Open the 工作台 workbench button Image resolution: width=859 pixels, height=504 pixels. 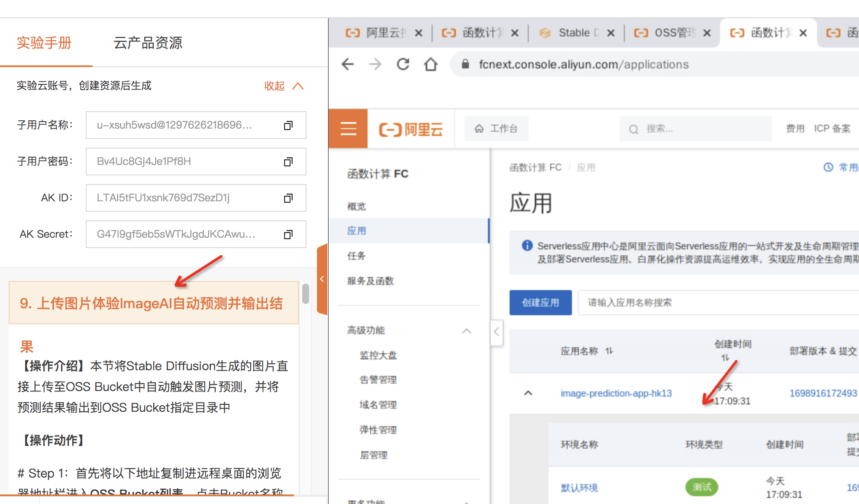click(x=496, y=129)
